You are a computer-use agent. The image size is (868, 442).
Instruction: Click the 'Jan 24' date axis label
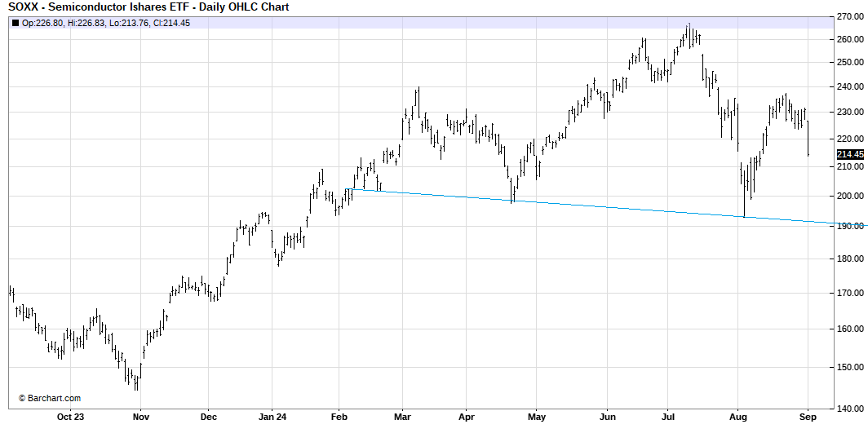272,417
